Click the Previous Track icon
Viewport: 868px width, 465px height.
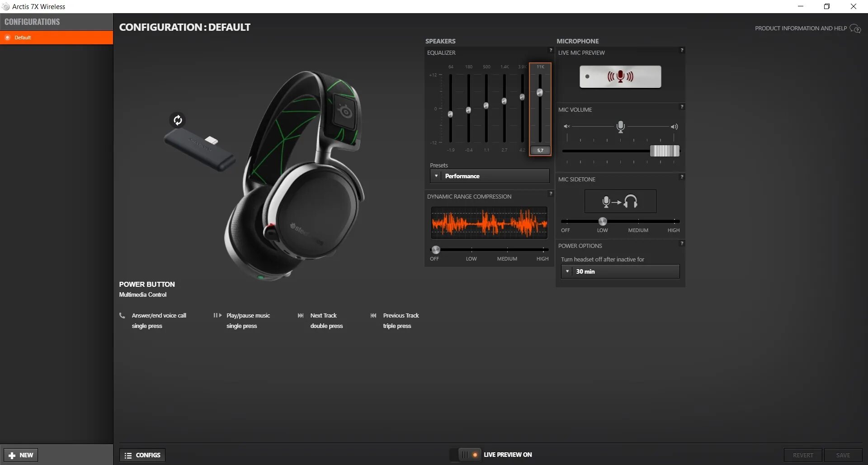click(x=373, y=315)
